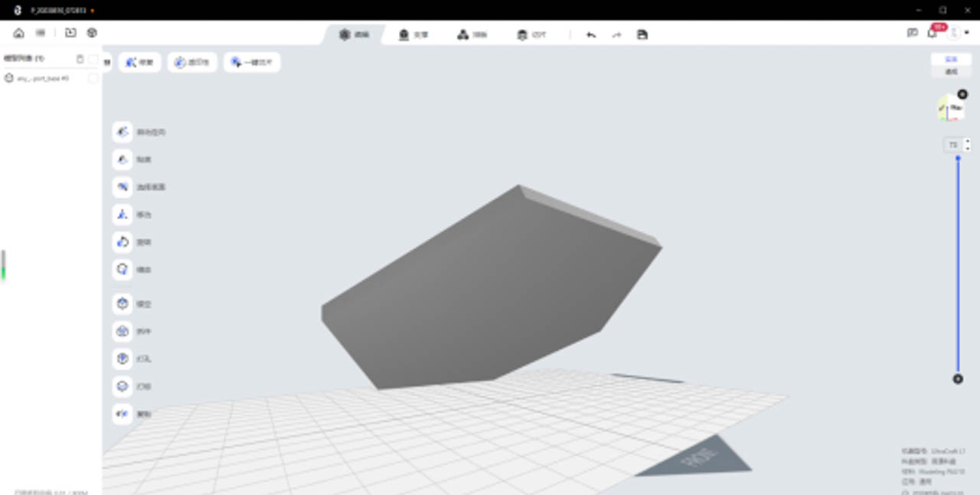This screenshot has width=980, height=495.
Task: Select the Rotate tool in left toolbar
Action: coord(122,242)
